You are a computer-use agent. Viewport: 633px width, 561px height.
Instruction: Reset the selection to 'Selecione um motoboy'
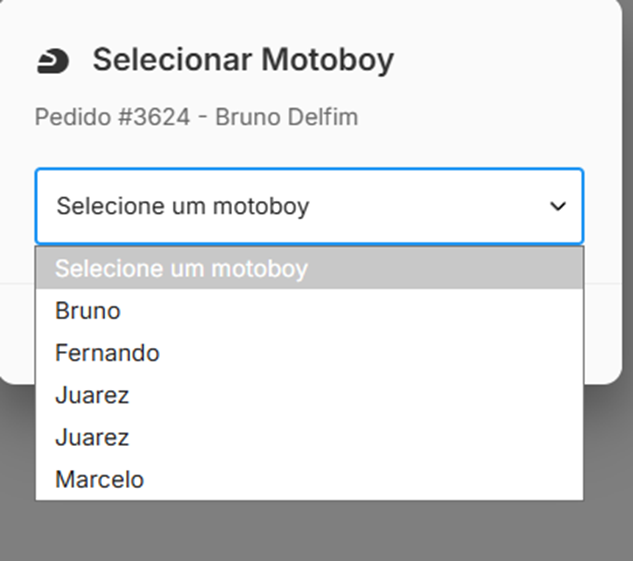point(181,268)
